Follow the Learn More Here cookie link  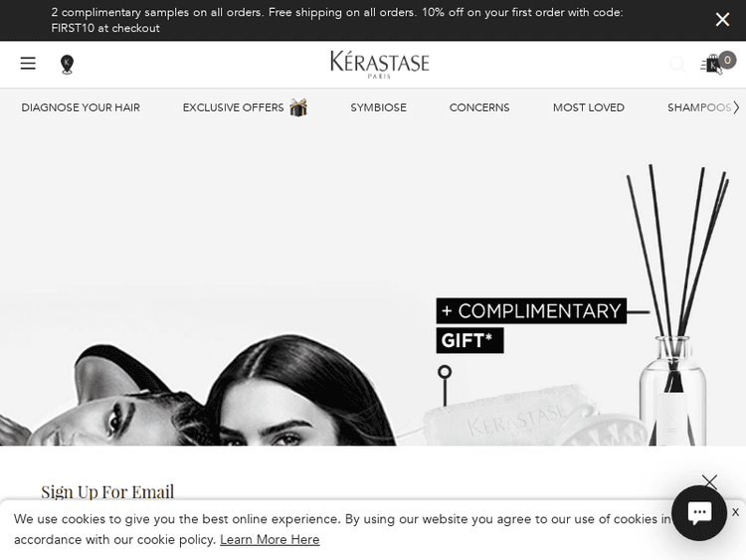click(x=270, y=539)
